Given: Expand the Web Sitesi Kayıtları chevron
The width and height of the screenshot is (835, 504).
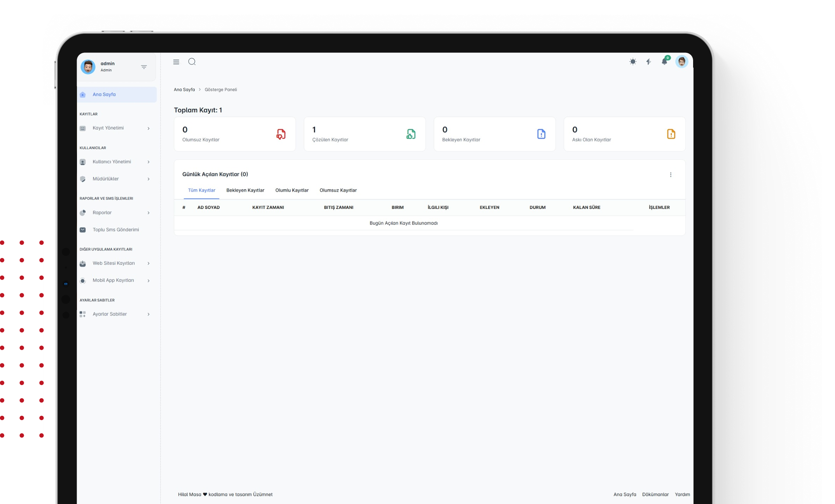Looking at the screenshot, I should 148,263.
